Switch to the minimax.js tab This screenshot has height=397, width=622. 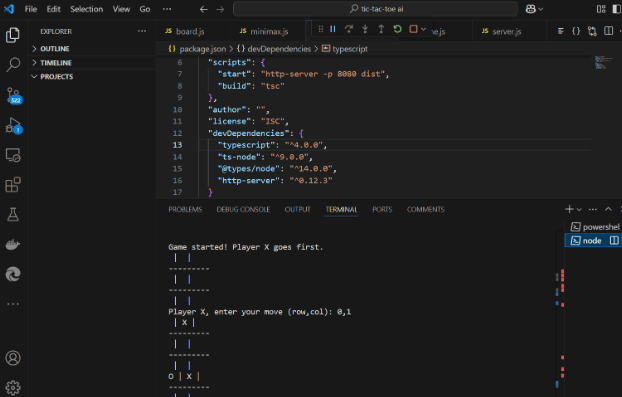269,31
